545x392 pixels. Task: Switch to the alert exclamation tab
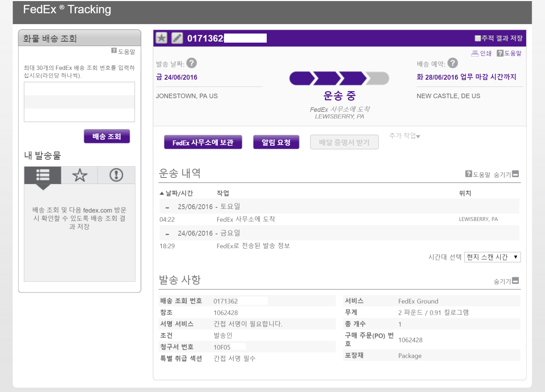coord(116,175)
